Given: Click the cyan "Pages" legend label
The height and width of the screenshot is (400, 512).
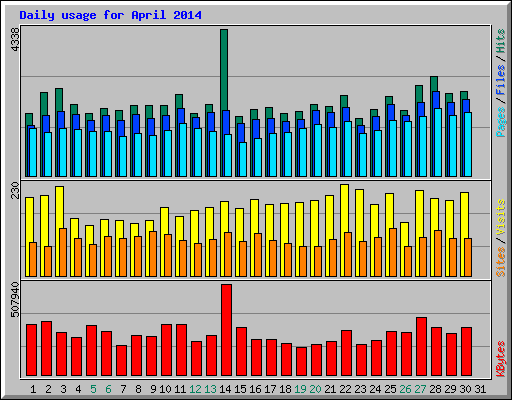Looking at the screenshot, I should 501,122.
